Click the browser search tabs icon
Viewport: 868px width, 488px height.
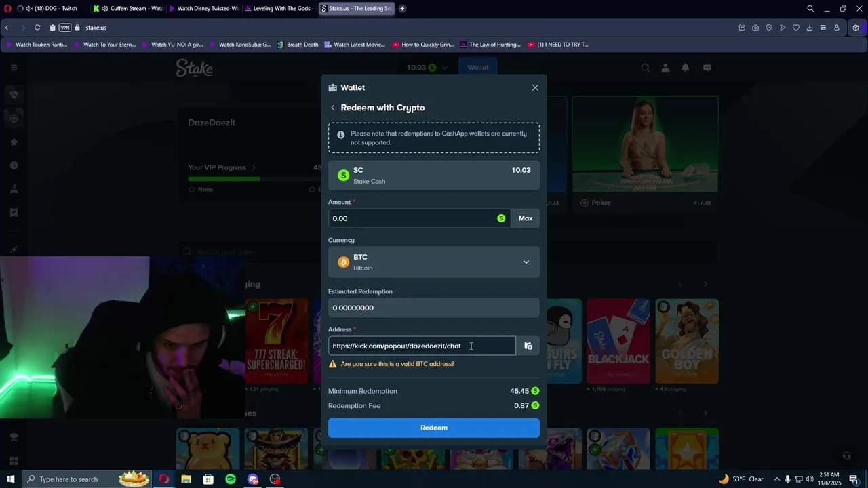[810, 9]
